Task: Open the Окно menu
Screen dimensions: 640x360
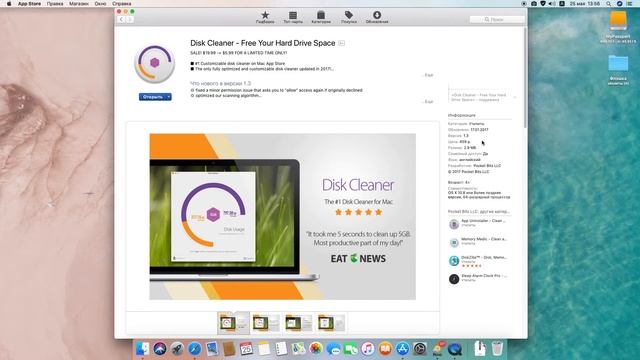Action: click(x=100, y=4)
